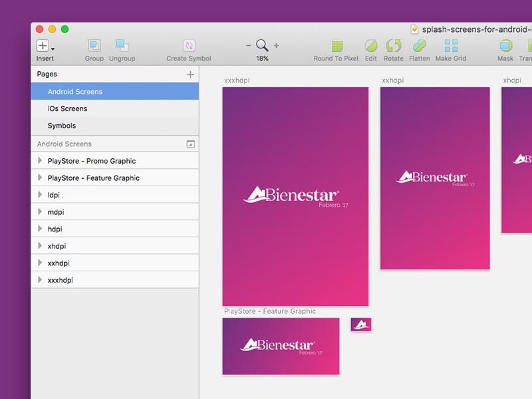Image resolution: width=532 pixels, height=399 pixels.
Task: Open the Symbols page
Action: 62,126
